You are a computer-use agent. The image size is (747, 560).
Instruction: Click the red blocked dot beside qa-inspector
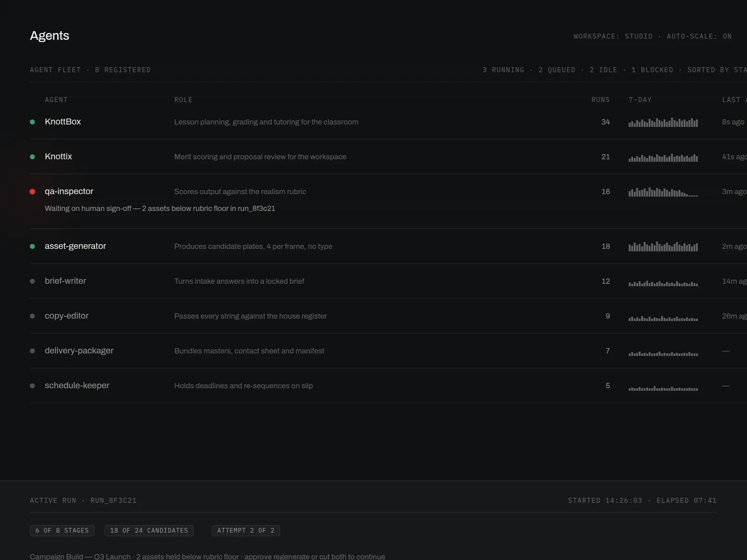click(x=32, y=191)
